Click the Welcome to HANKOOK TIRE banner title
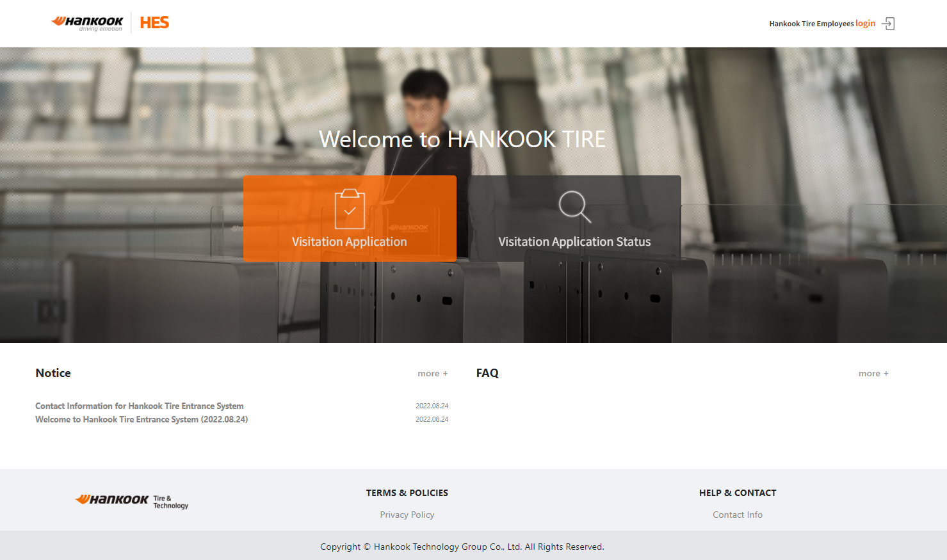The image size is (947, 560). tap(462, 139)
